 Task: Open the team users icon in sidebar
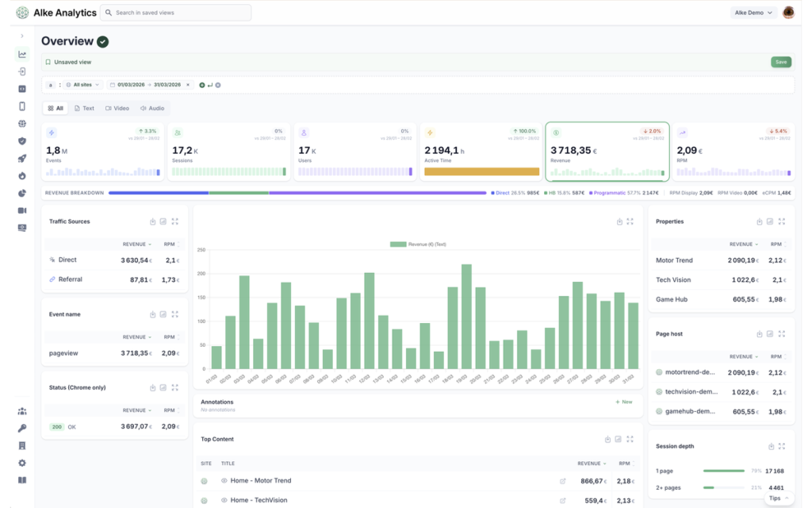pyautogui.click(x=22, y=411)
